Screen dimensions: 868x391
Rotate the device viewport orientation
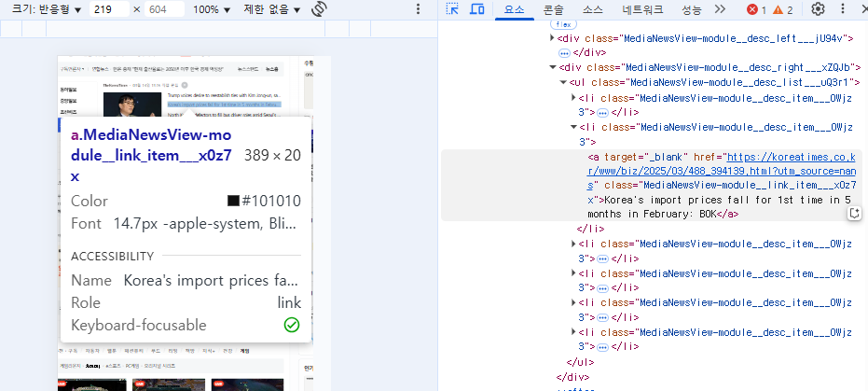coord(319,8)
